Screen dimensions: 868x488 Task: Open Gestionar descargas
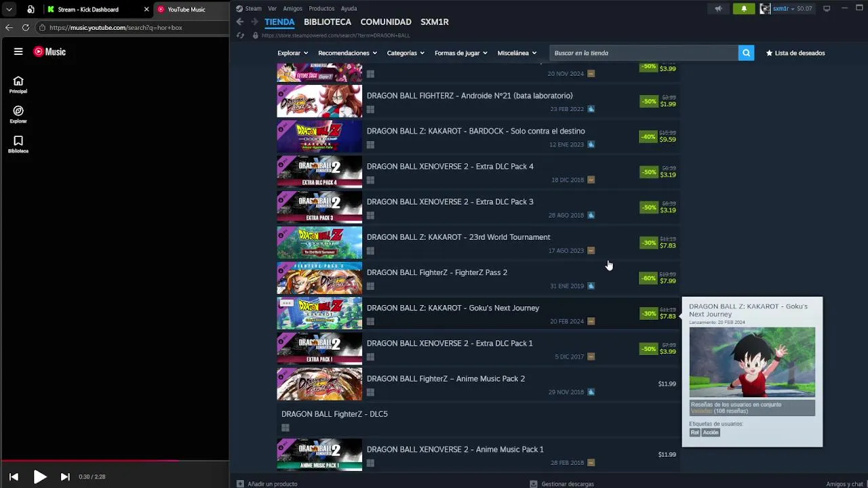pyautogui.click(x=561, y=484)
